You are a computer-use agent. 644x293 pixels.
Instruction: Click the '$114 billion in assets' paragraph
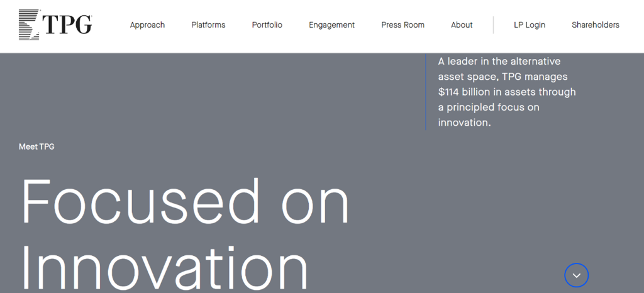click(x=507, y=92)
